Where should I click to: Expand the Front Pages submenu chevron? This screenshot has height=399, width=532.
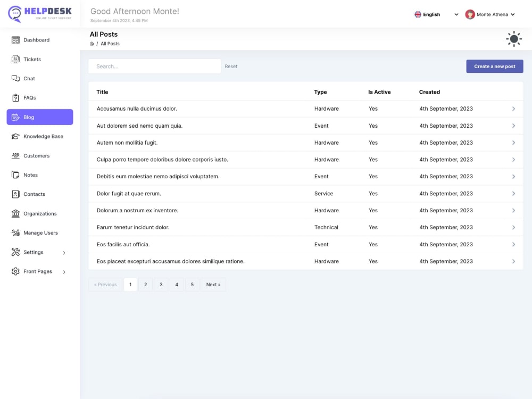(x=64, y=272)
